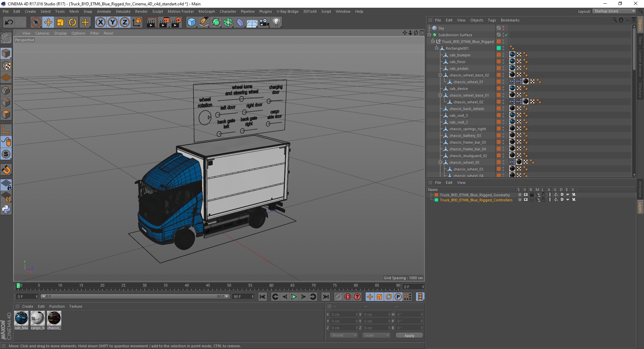This screenshot has width=644, height=349.
Task: Activate the Move tool in top toolbar
Action: pos(48,22)
